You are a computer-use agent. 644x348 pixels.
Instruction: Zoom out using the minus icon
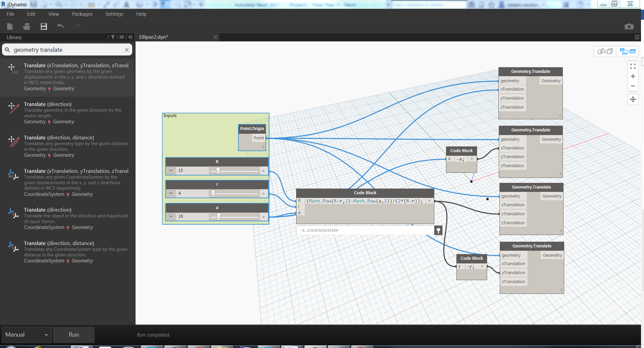(633, 86)
